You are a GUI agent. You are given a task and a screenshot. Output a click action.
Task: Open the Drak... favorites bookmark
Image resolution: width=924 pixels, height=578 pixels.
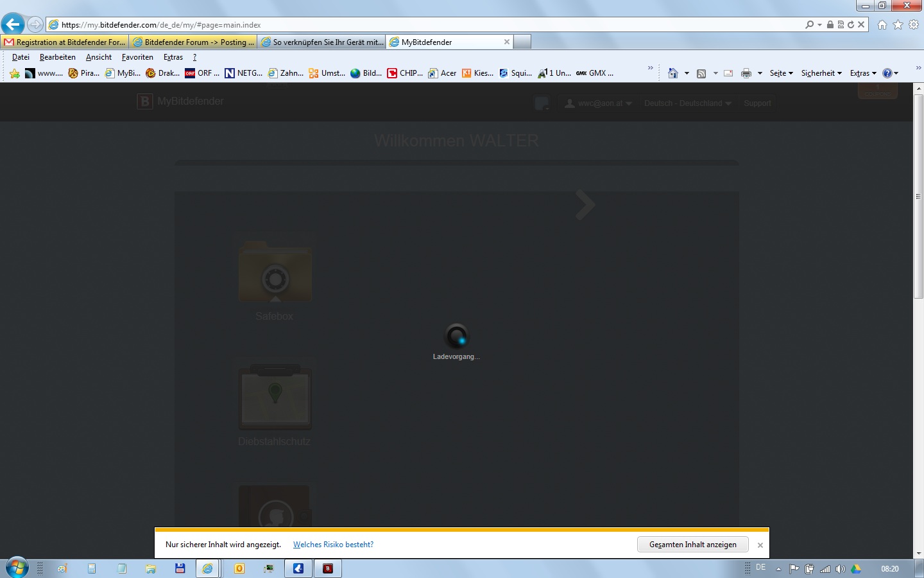point(163,73)
